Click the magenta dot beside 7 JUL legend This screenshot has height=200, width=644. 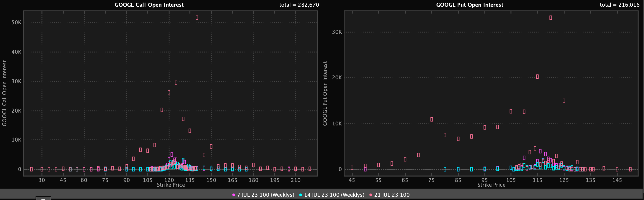(x=234, y=195)
